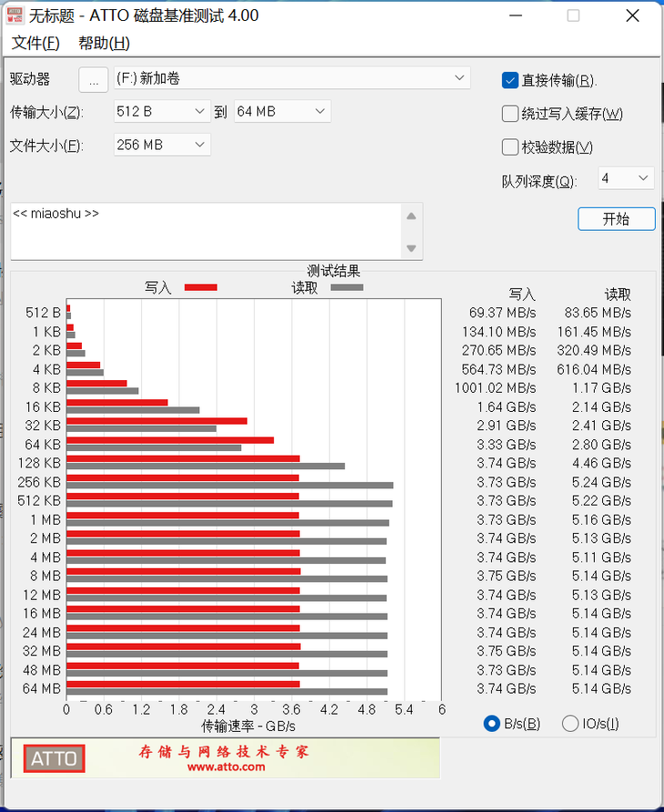Viewport: 664px width, 812px height.
Task: Click the www.atto.com link in banner
Action: [226, 767]
